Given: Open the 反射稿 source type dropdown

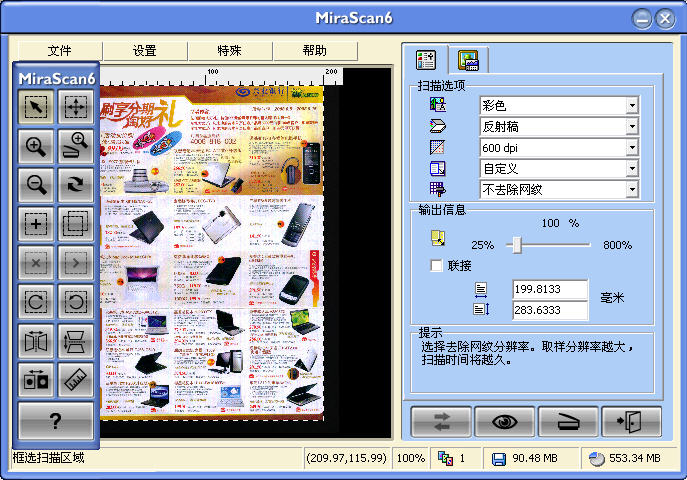Looking at the screenshot, I should tap(632, 127).
